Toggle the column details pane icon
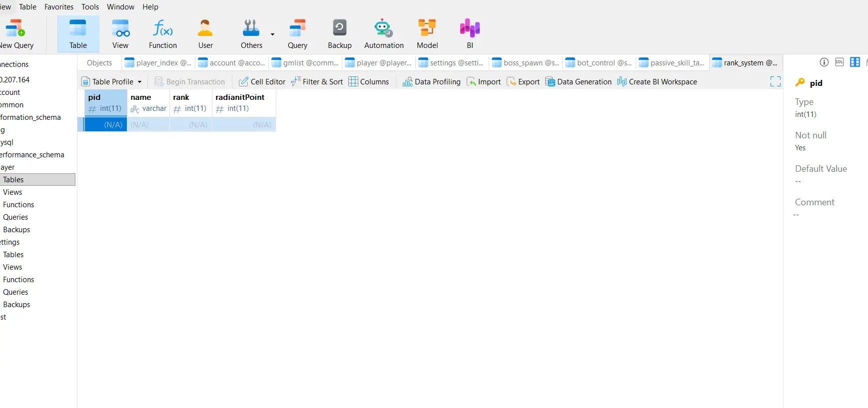 855,62
